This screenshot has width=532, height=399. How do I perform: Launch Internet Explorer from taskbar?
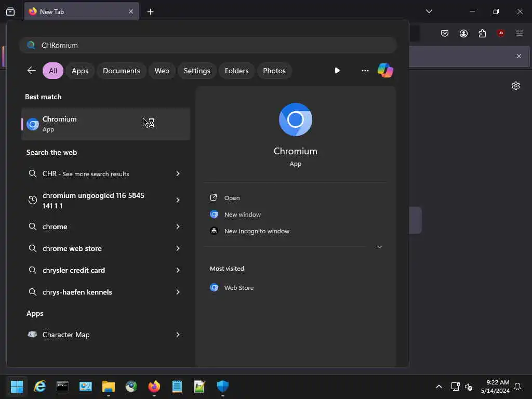point(39,387)
